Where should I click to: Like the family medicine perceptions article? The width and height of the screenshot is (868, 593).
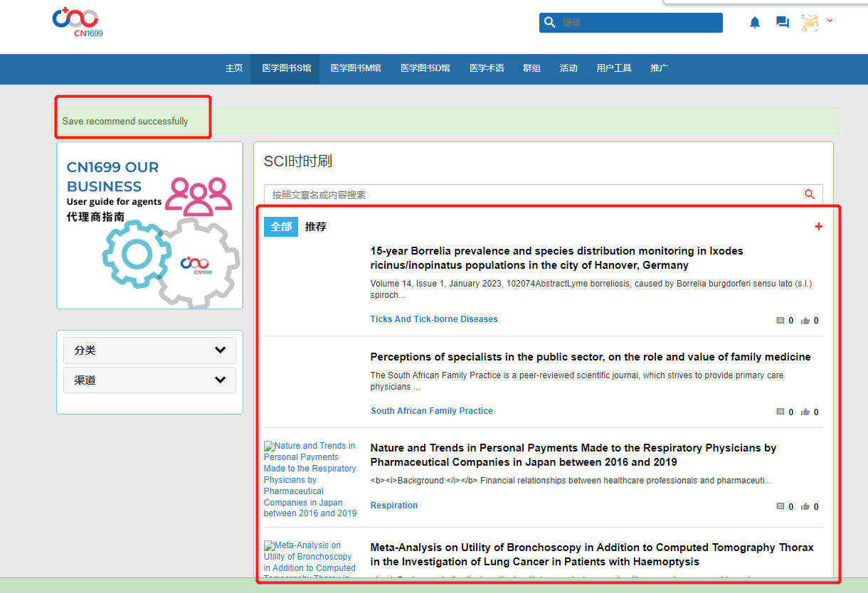coord(805,412)
